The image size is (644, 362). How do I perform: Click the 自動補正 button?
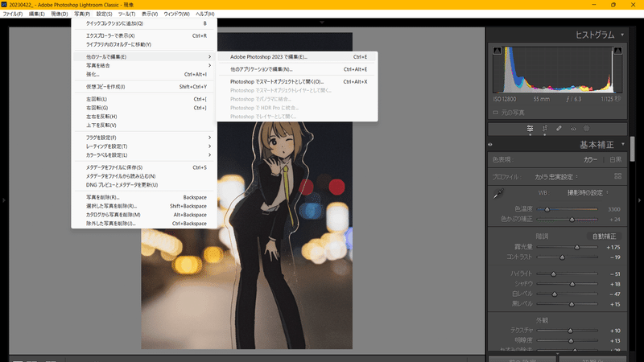[604, 237]
